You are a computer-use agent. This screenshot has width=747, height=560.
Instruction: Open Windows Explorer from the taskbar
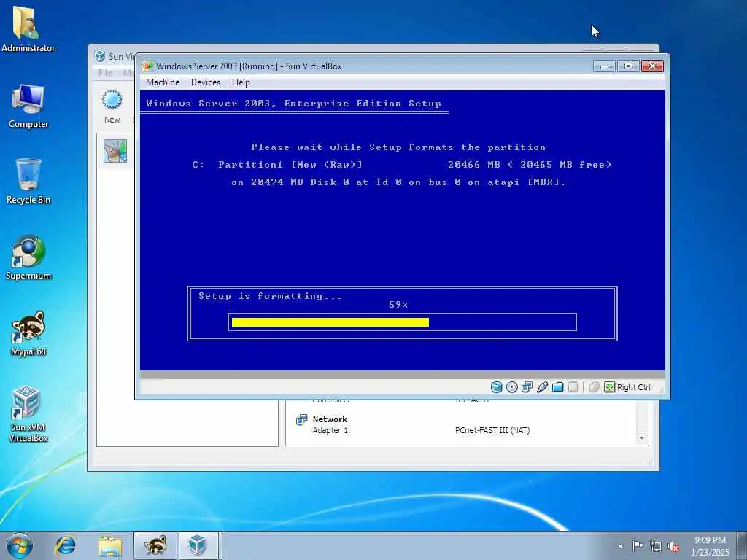[111, 545]
